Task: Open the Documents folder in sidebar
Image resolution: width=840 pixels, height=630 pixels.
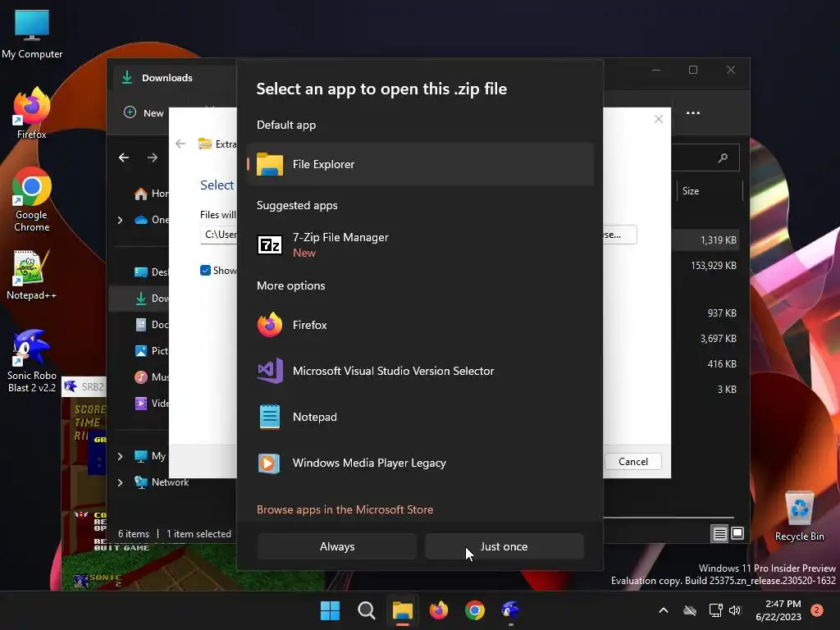Action: click(x=151, y=325)
